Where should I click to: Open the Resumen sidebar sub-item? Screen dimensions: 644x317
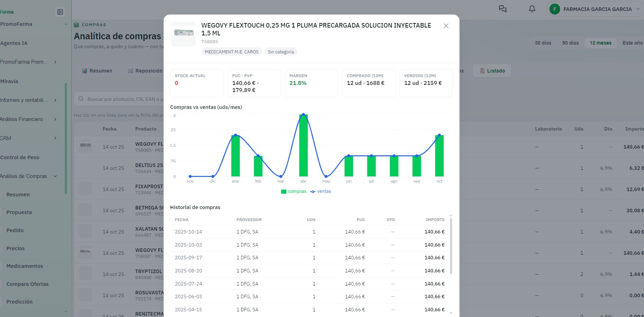18,195
